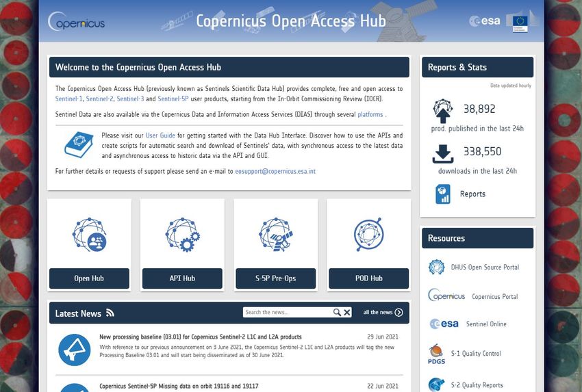The height and width of the screenshot is (392, 582).
Task: Click the news search magnifier icon
Action: click(337, 312)
